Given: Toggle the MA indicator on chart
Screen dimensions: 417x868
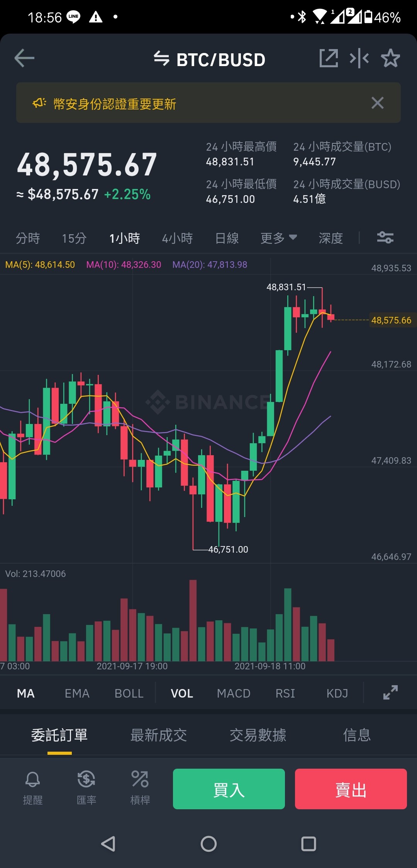Looking at the screenshot, I should (x=26, y=693).
